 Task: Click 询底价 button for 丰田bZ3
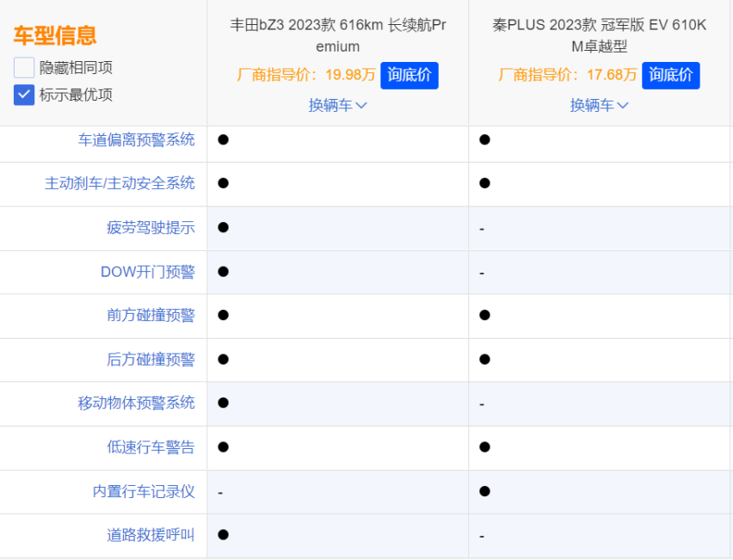pyautogui.click(x=409, y=75)
